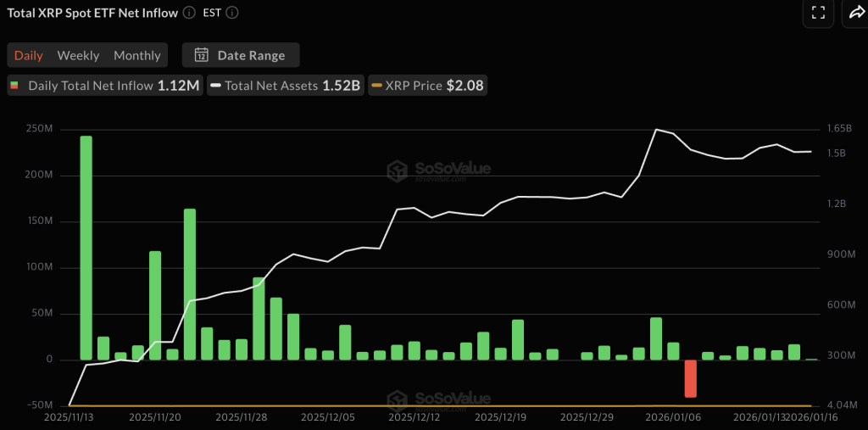Click the Total XRP Spot ETF Net Inflow title
This screenshot has height=430, width=868.
point(93,13)
